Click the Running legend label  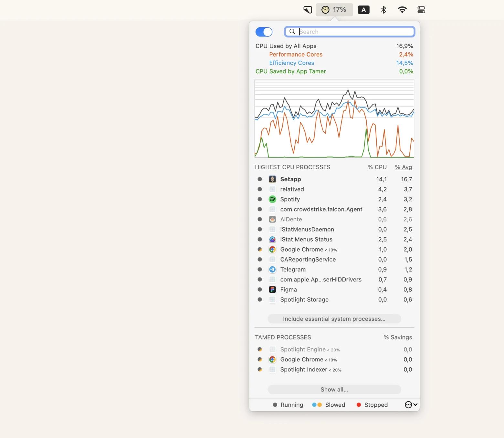[x=292, y=405]
